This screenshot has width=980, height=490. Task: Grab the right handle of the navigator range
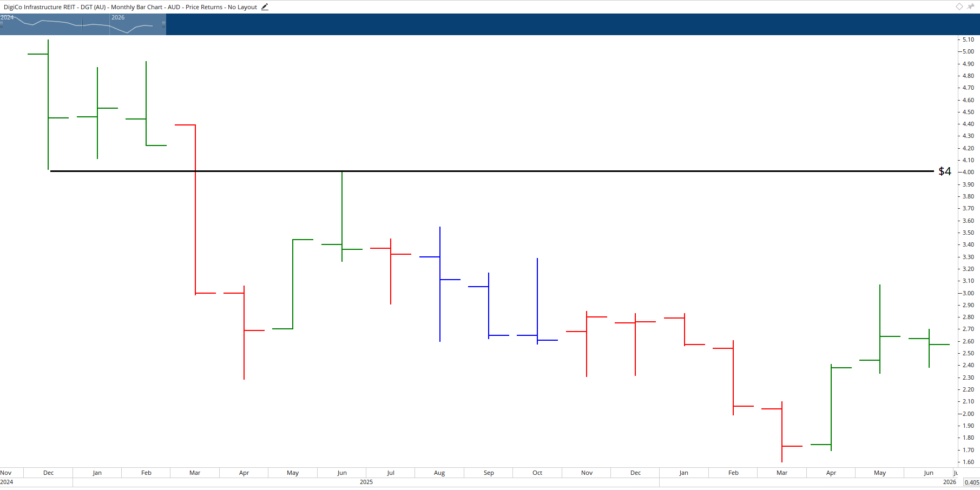tap(163, 24)
